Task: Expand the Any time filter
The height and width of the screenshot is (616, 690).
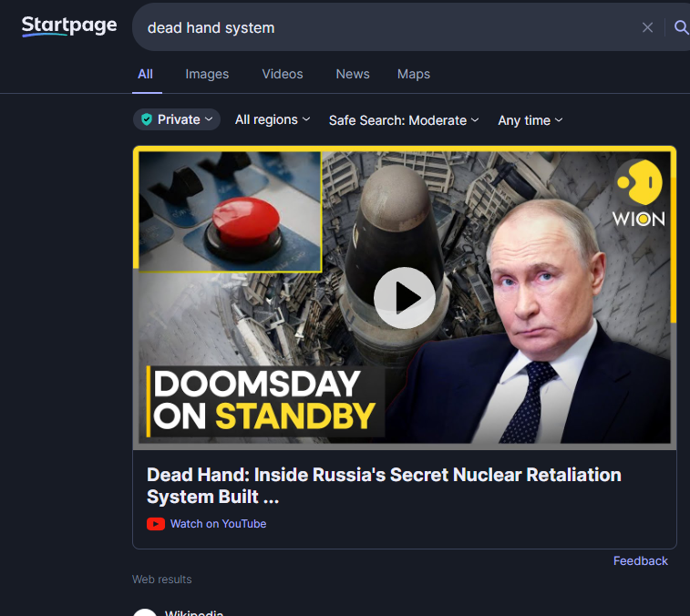Action: click(530, 120)
